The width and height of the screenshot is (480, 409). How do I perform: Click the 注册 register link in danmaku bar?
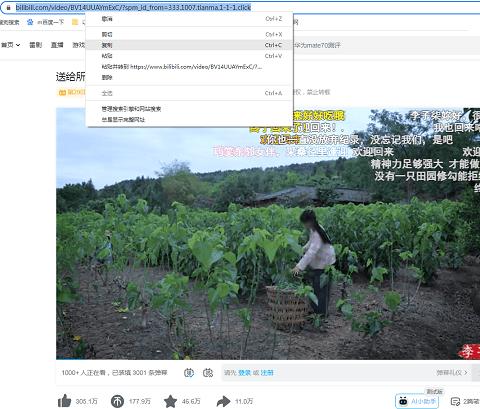tap(267, 373)
